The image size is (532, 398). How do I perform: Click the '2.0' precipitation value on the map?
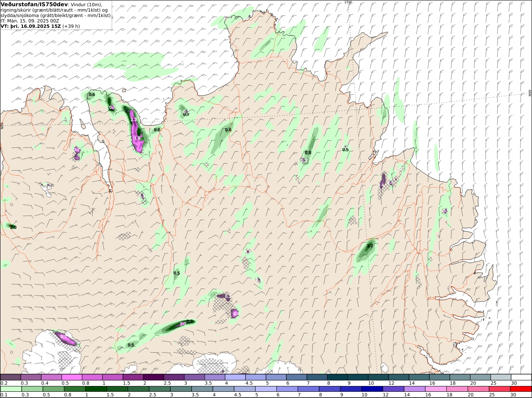(13, 227)
